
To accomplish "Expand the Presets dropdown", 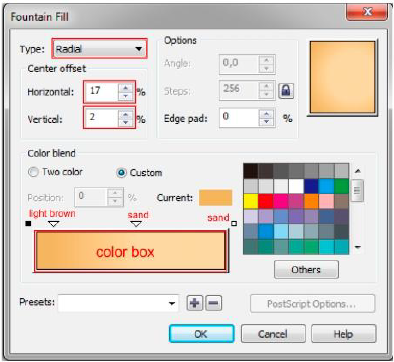I will 172,303.
